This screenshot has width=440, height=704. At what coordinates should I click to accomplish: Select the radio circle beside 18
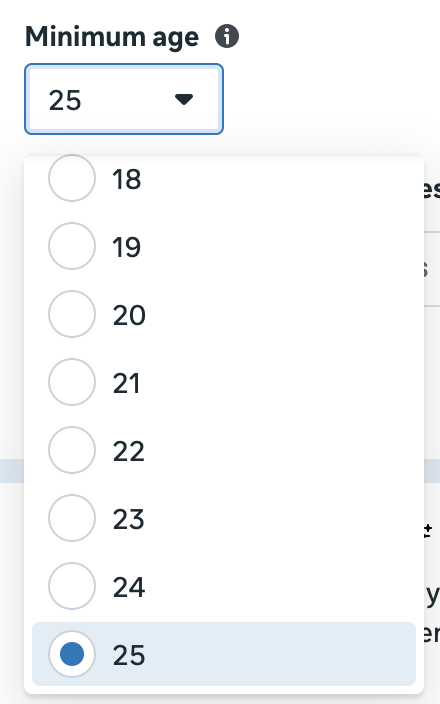point(72,178)
